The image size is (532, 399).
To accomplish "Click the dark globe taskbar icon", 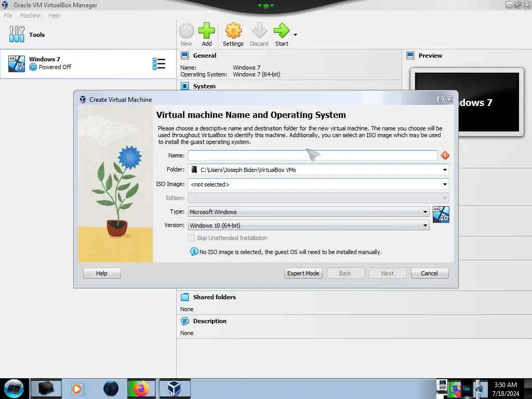I will (x=111, y=389).
